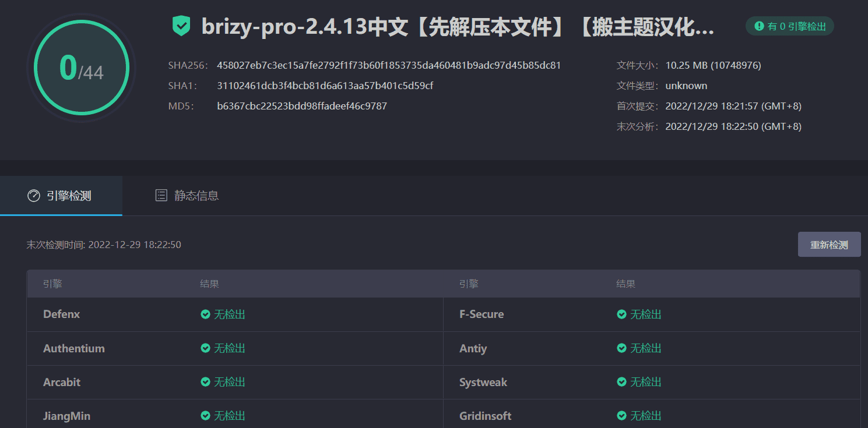The image size is (868, 428).
Task: Click the right 引擎 column header
Action: 469,284
